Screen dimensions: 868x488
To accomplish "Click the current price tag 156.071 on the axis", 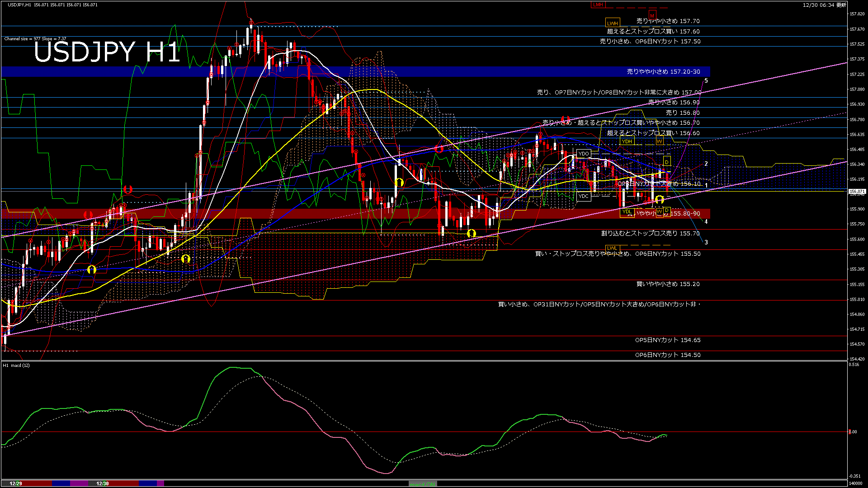I will (x=857, y=192).
